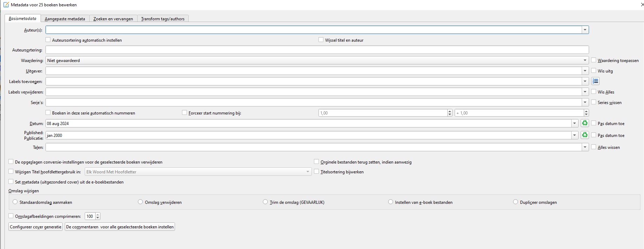Click into the Labels verwijderen field
The height and width of the screenshot is (249, 644).
pos(314,92)
